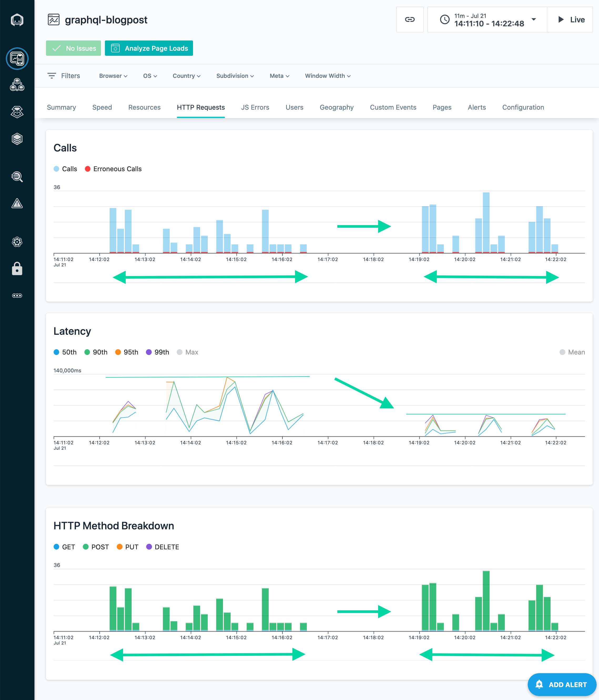Expand the Browser filter dropdown

pyautogui.click(x=113, y=76)
